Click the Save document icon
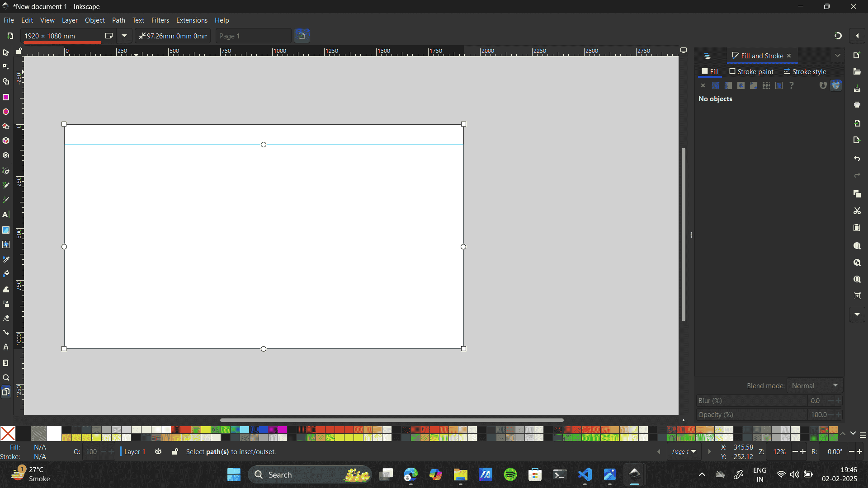868x488 pixels. tap(857, 89)
